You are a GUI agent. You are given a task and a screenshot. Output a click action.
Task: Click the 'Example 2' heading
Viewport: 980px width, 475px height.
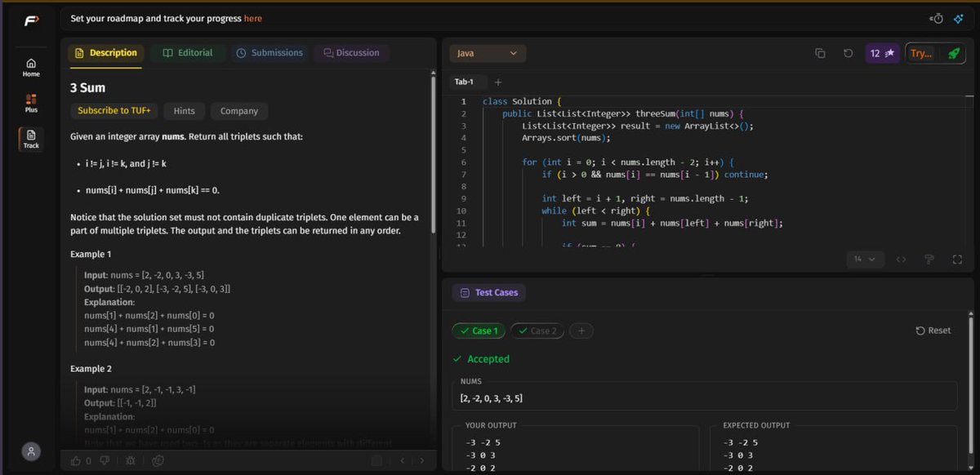tap(91, 369)
